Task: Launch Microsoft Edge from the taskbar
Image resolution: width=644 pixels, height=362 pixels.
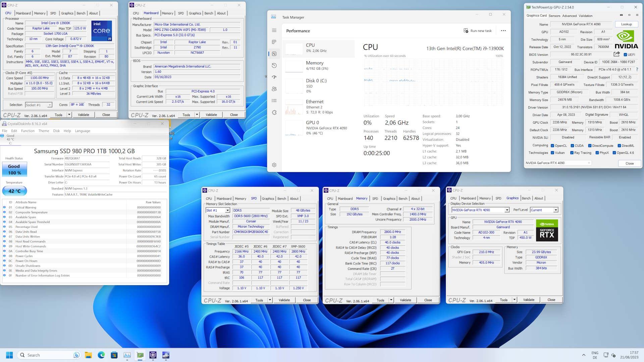Action: [x=101, y=355]
